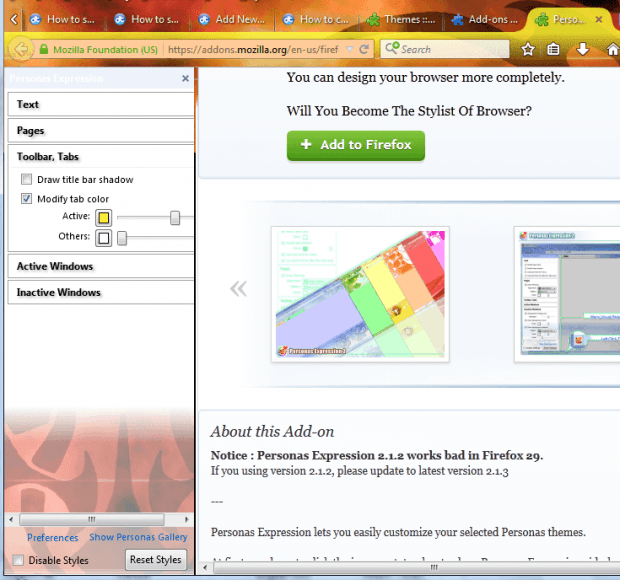Go to home page icon
This screenshot has height=580, width=620.
[x=613, y=49]
